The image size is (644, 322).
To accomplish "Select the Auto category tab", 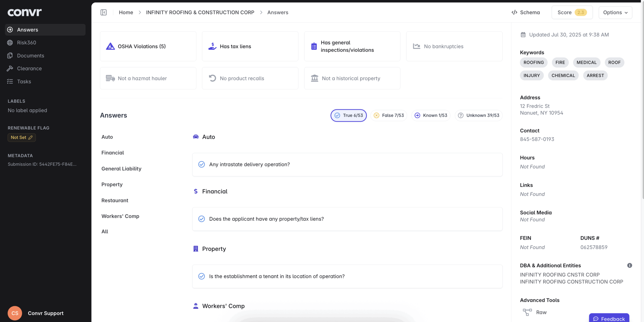I will pos(107,137).
